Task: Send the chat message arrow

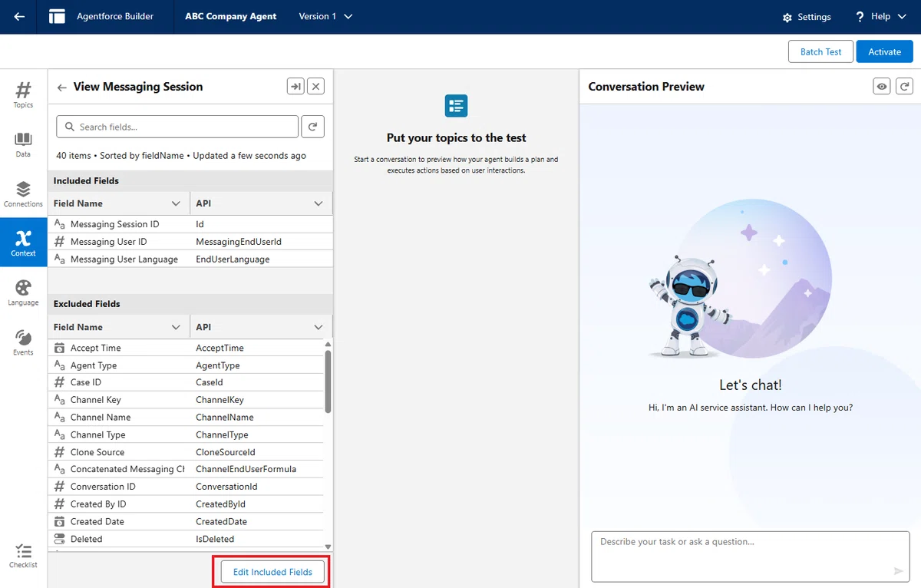Action: coord(898,571)
